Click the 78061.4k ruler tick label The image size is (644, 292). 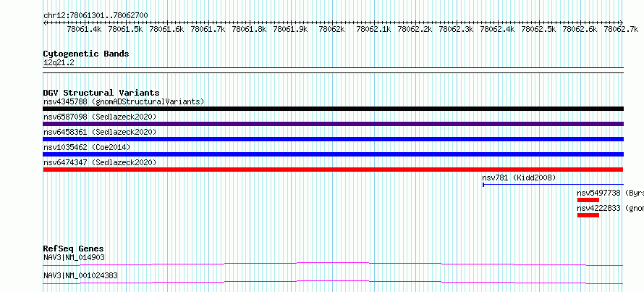(84, 30)
